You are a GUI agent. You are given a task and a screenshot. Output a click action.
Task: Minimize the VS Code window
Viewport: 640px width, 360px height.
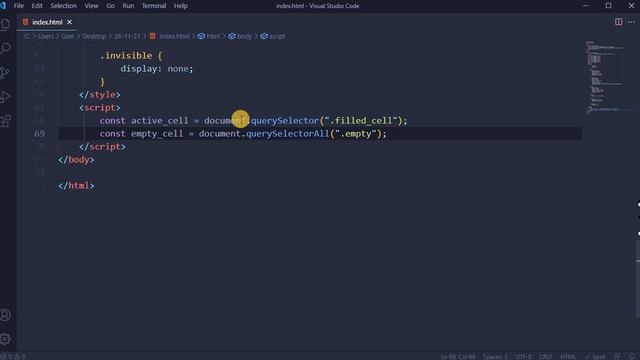coord(585,6)
